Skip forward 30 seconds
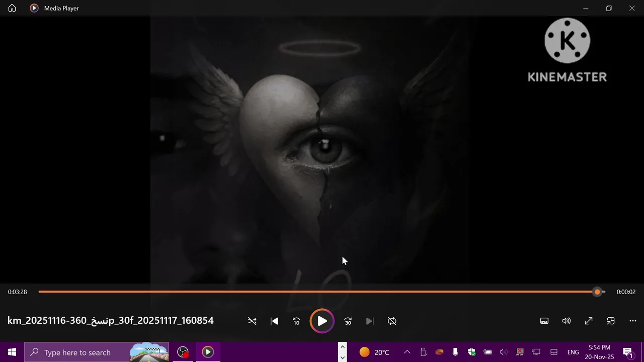The width and height of the screenshot is (644, 362). 348,321
